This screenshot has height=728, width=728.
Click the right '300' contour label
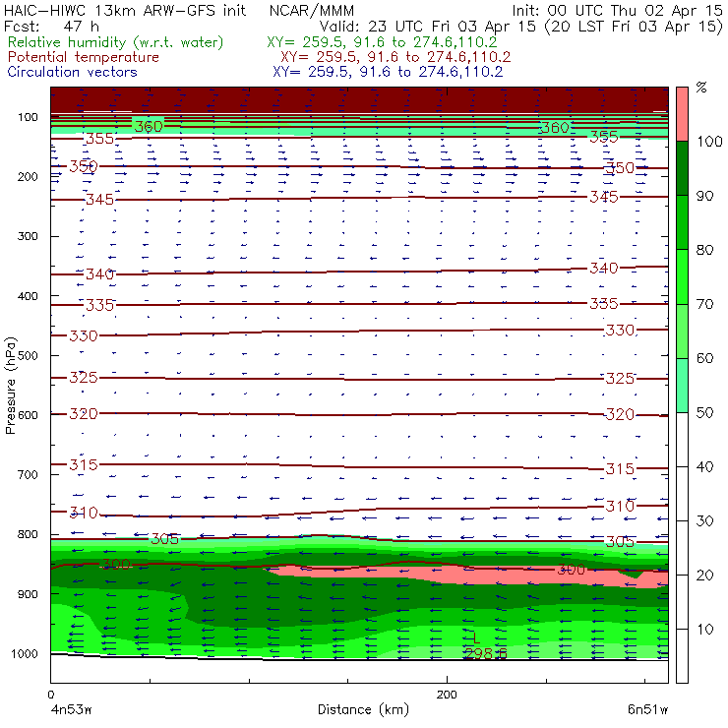571,570
